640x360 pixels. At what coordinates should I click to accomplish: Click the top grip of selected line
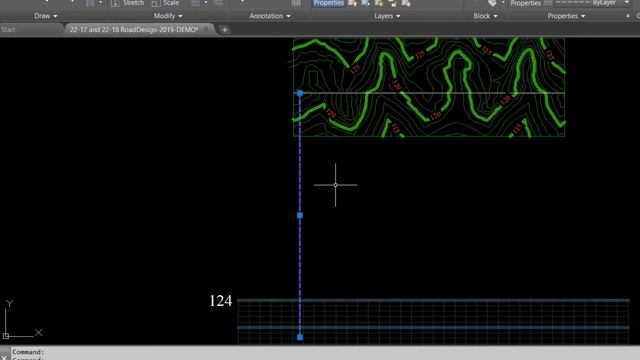click(x=300, y=93)
